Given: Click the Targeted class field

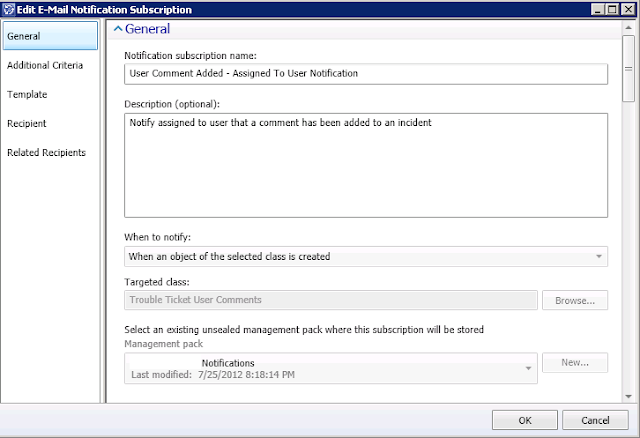Looking at the screenshot, I should [330, 299].
